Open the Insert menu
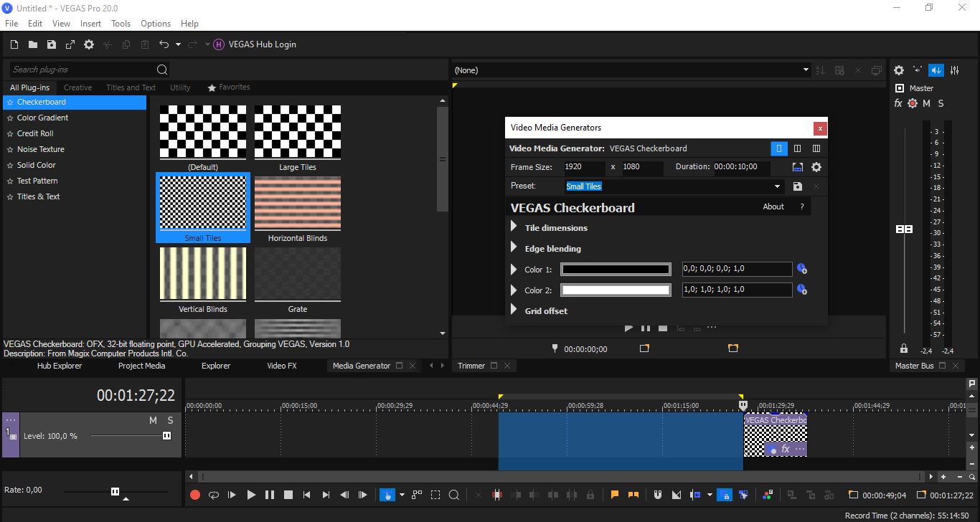The image size is (980, 522). [x=90, y=24]
